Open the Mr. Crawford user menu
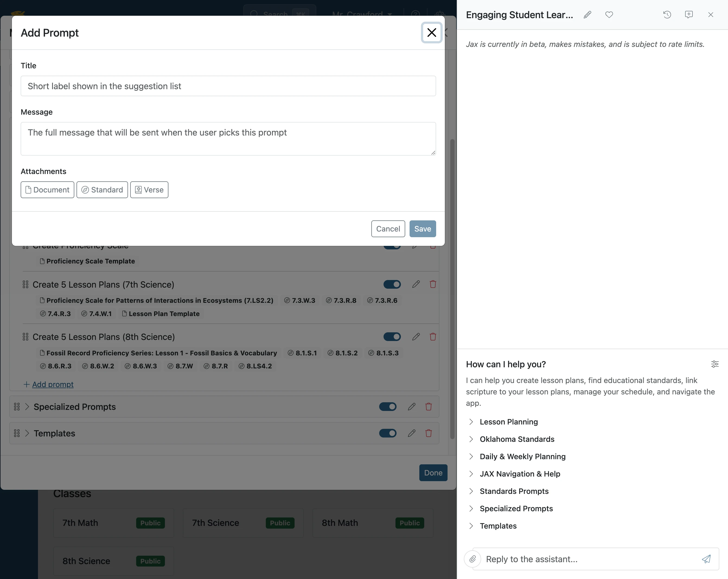The image size is (728, 579). [x=362, y=14]
